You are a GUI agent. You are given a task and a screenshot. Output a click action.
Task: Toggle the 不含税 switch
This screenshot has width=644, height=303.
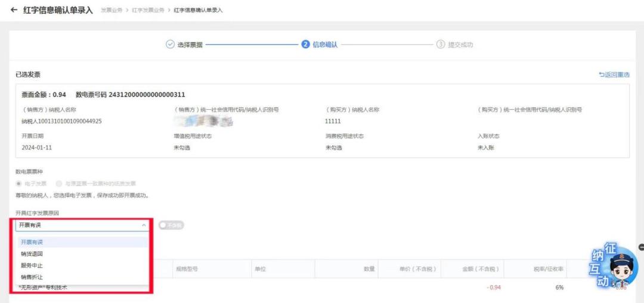[x=171, y=225]
